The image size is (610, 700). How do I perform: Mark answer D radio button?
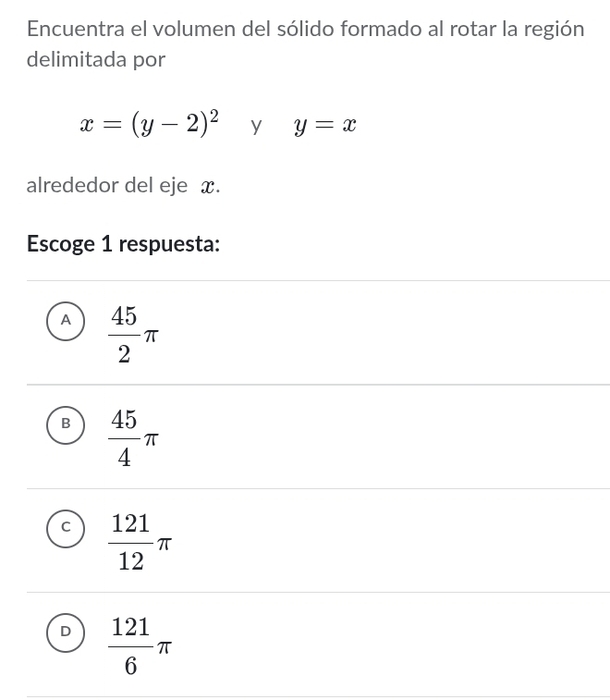tap(65, 632)
